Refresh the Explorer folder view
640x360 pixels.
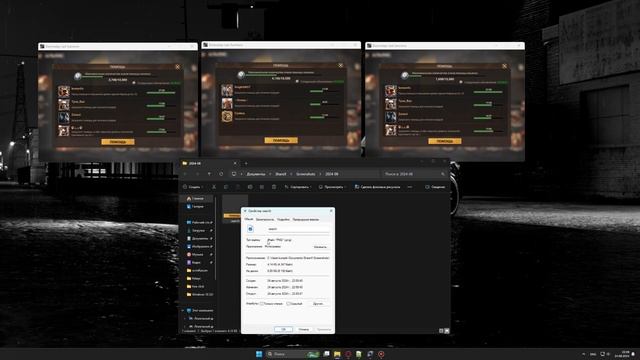tap(221, 174)
